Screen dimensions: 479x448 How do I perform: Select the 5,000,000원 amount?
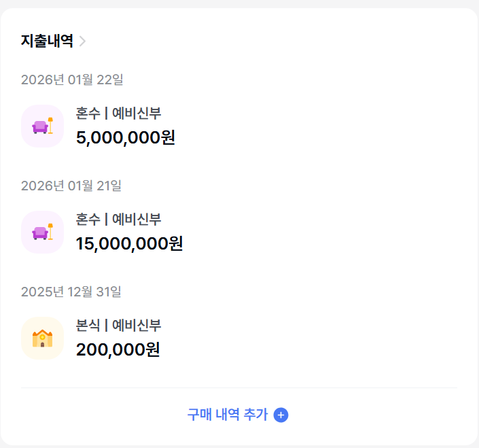click(x=126, y=137)
